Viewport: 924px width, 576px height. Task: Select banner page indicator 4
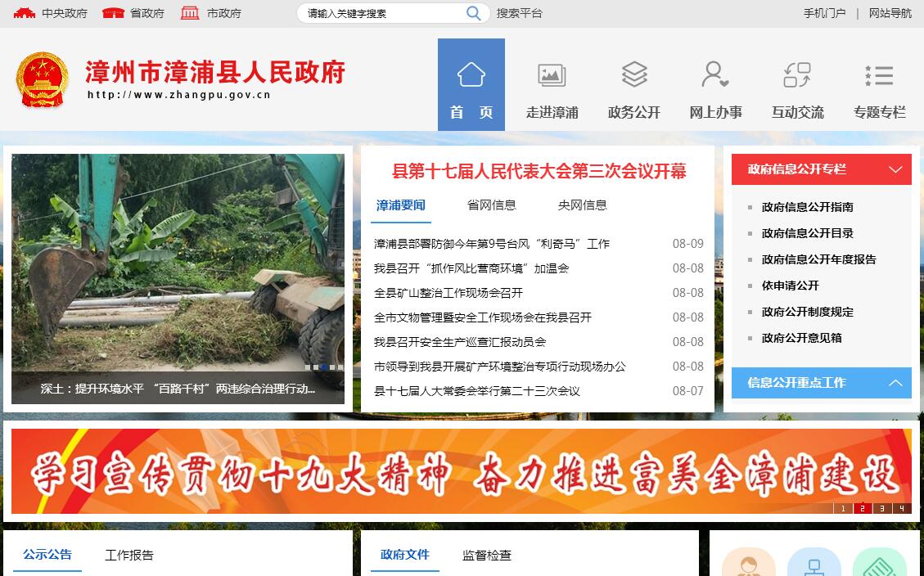[x=902, y=508]
